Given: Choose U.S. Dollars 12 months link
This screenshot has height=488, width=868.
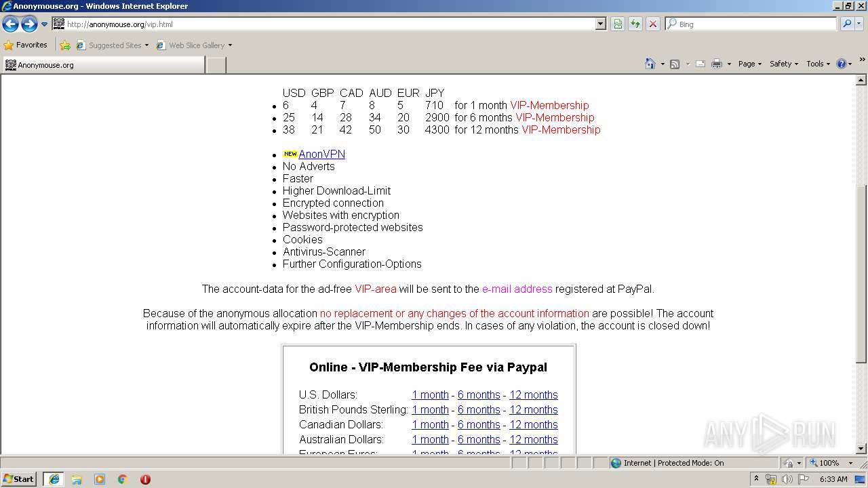Looking at the screenshot, I should tap(534, 394).
